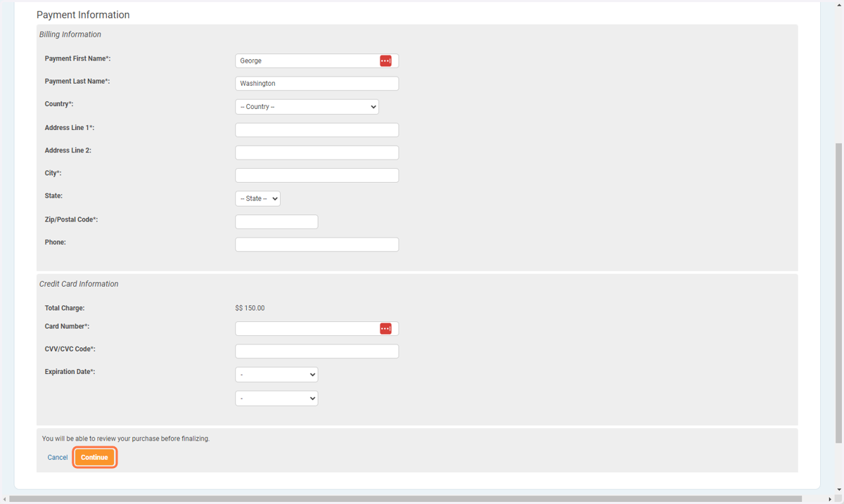
Task: Click the Continue button
Action: pyautogui.click(x=94, y=458)
